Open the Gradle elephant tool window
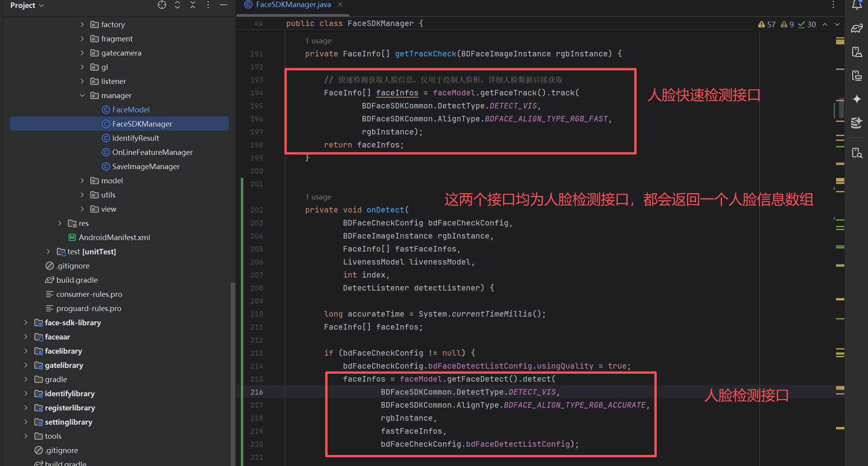Viewport: 868px width, 466px height. click(x=857, y=28)
